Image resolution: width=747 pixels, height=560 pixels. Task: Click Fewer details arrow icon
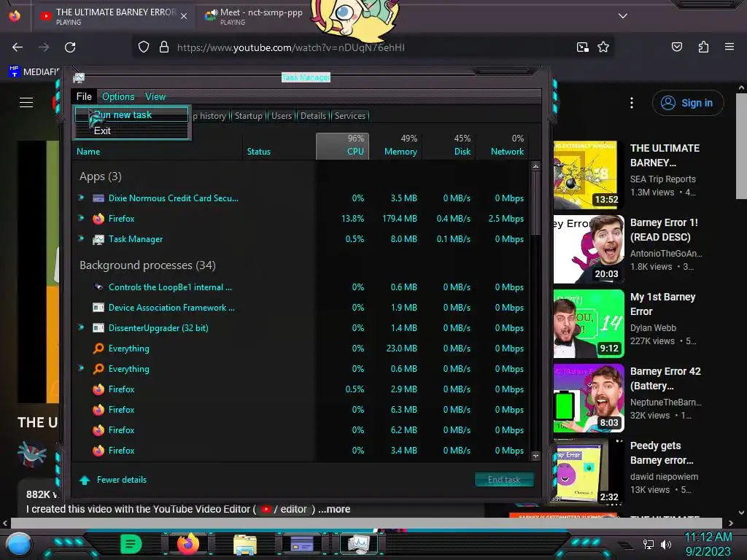[85, 480]
